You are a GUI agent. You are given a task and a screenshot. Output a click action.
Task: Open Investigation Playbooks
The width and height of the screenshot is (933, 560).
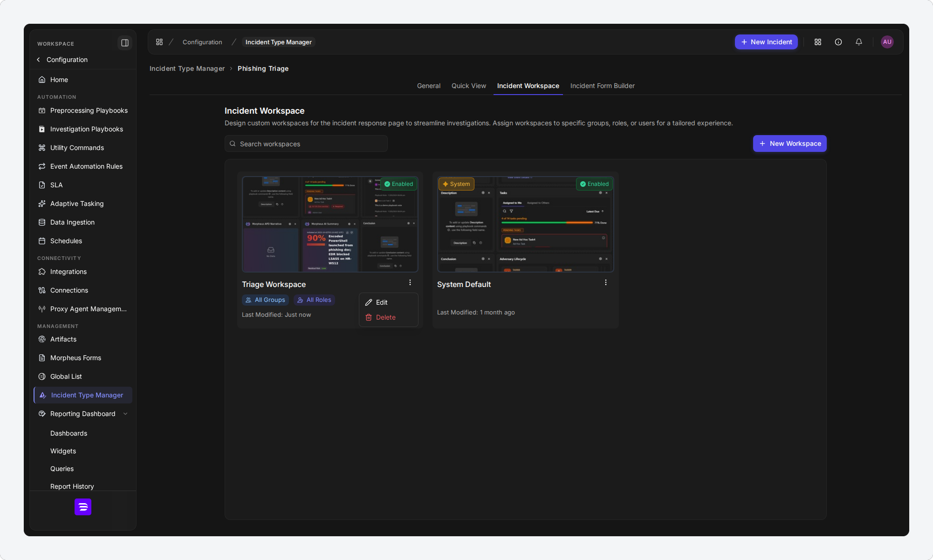pyautogui.click(x=83, y=129)
